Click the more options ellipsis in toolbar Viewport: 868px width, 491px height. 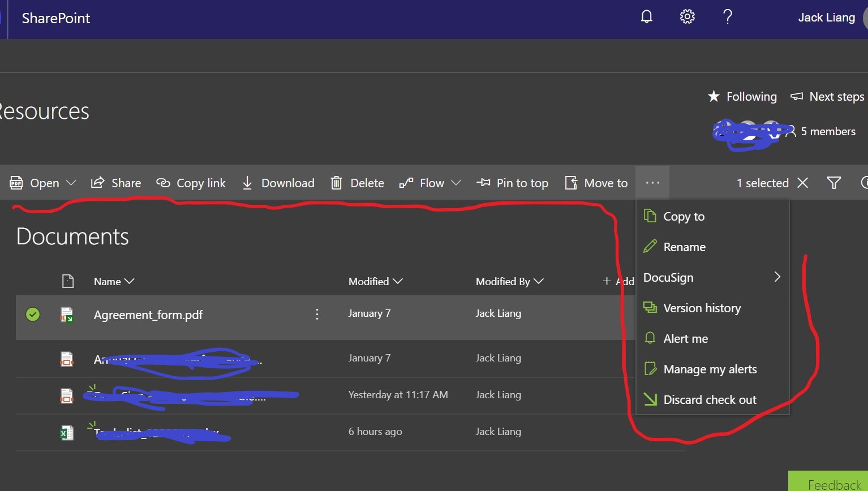652,183
